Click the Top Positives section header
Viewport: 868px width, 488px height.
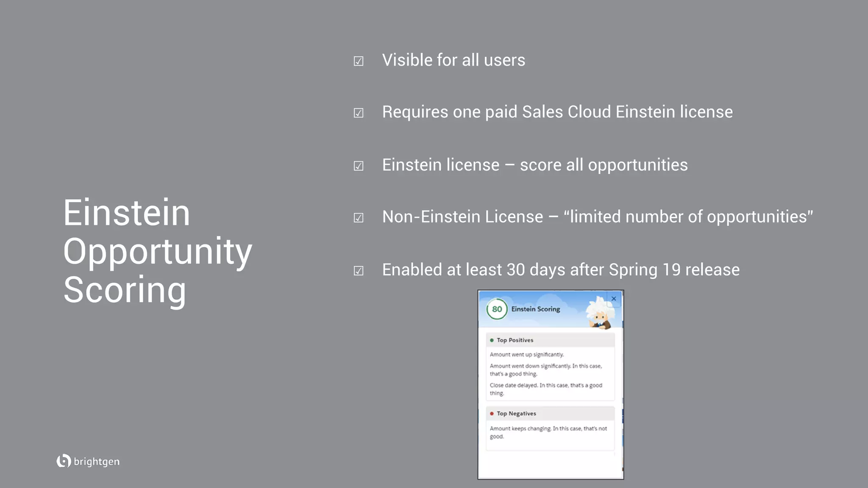point(550,340)
